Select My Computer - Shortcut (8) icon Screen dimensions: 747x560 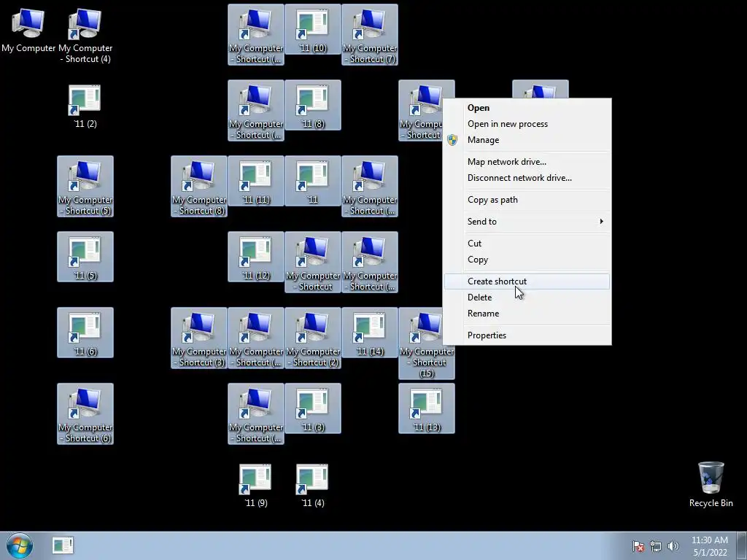[199, 186]
